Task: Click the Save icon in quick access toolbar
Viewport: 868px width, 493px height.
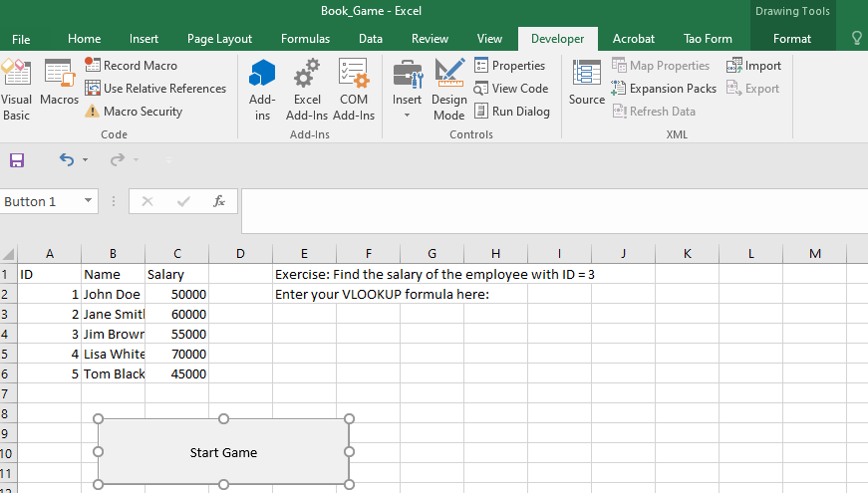Action: pyautogui.click(x=17, y=160)
